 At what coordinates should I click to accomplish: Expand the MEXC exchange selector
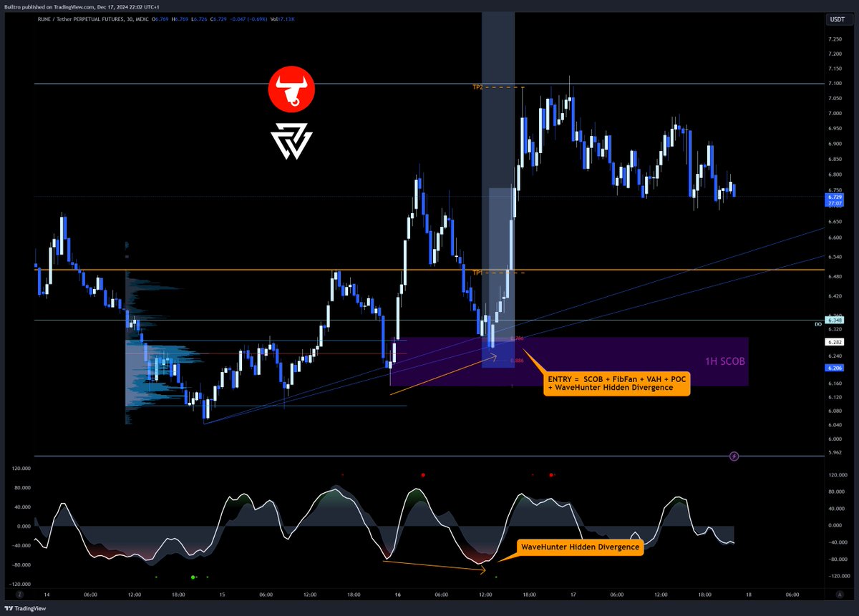coord(142,20)
